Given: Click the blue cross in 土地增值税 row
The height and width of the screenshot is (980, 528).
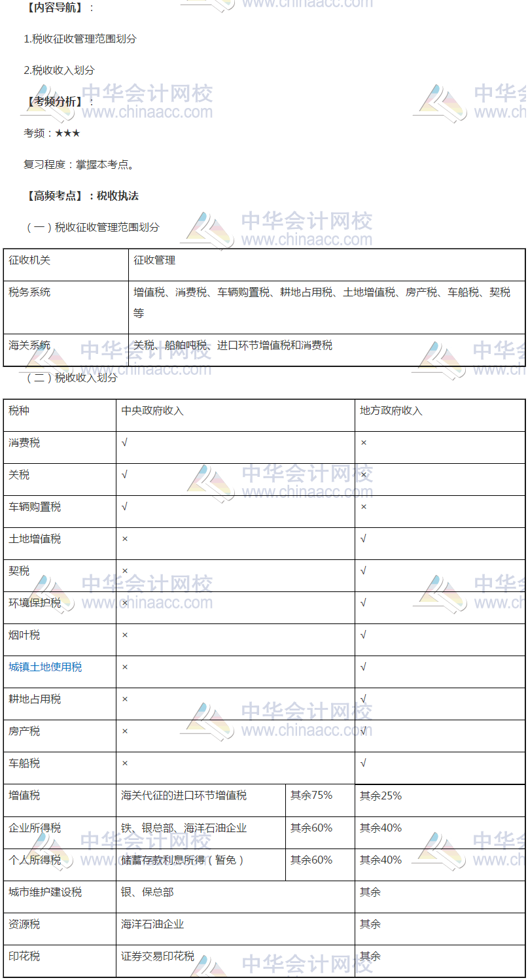Looking at the screenshot, I should (x=125, y=539).
